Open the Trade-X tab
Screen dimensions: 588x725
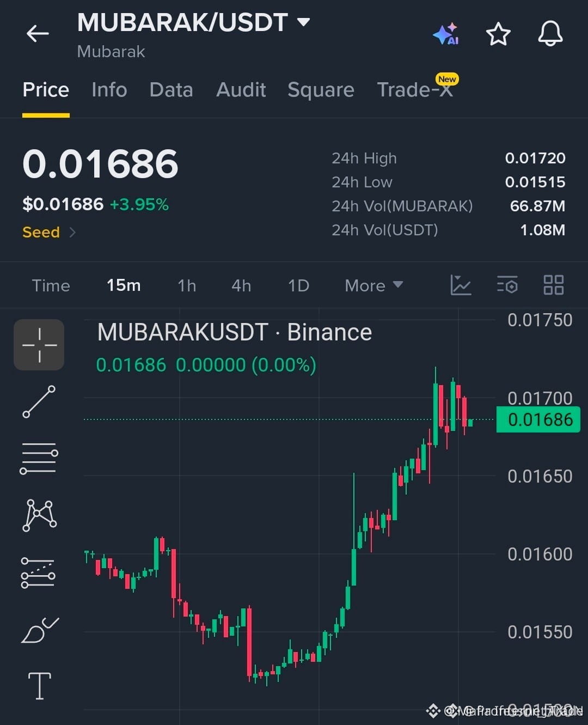point(415,89)
